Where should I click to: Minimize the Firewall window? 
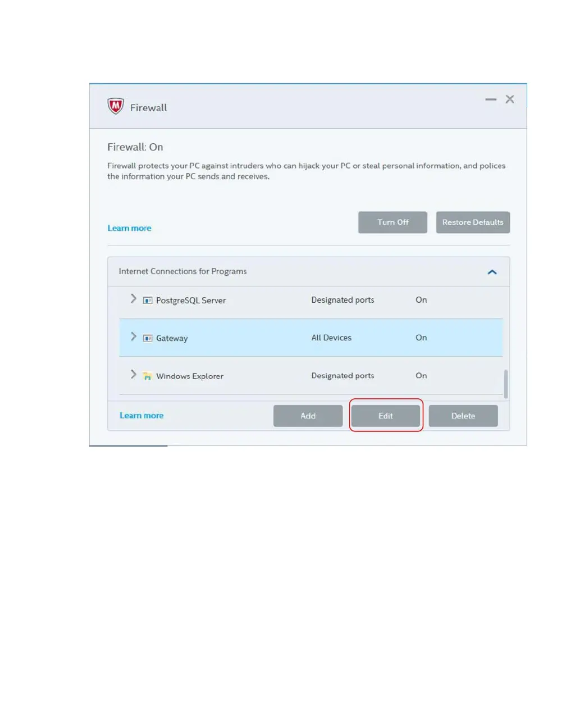491,99
